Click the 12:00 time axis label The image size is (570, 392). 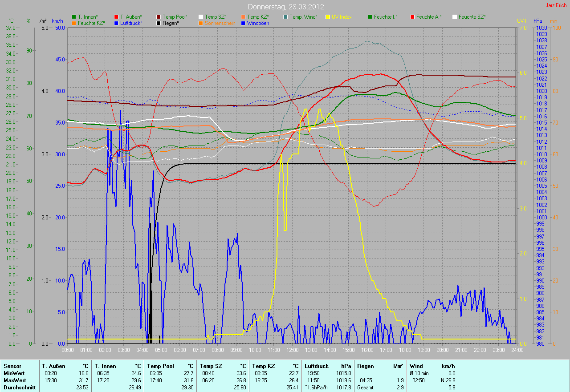coord(292,350)
